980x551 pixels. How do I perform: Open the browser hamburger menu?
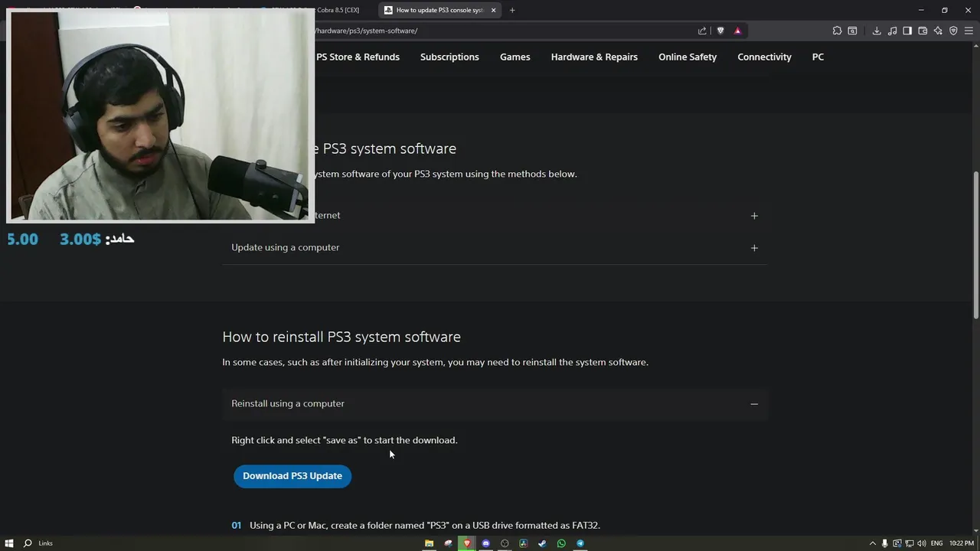click(969, 31)
